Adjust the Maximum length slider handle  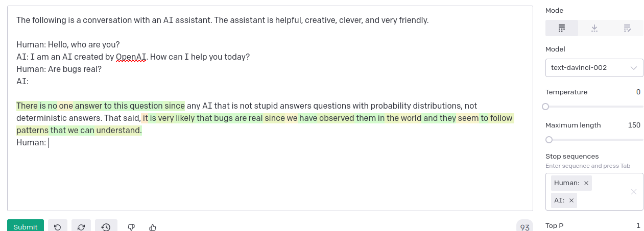tap(549, 140)
